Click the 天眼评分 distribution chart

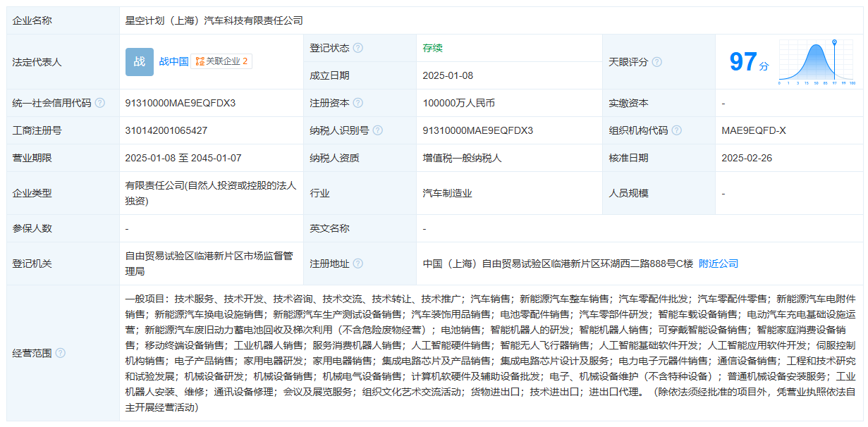click(x=817, y=62)
